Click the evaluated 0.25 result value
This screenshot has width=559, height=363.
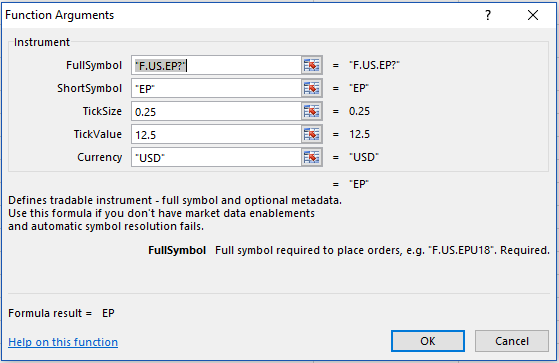[x=359, y=111]
